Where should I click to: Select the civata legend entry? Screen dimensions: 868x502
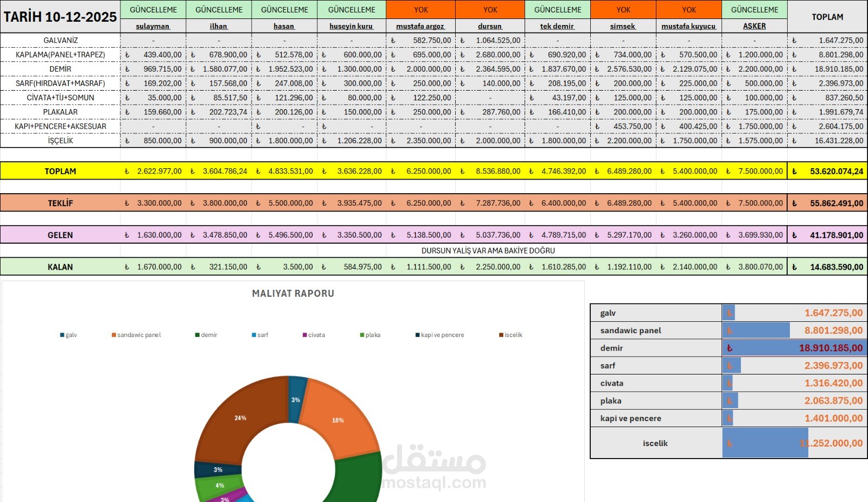coord(314,335)
